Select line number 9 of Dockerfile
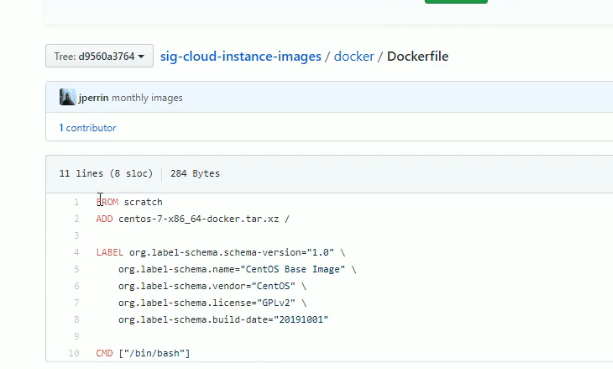This screenshot has height=369, width=613. [76, 337]
